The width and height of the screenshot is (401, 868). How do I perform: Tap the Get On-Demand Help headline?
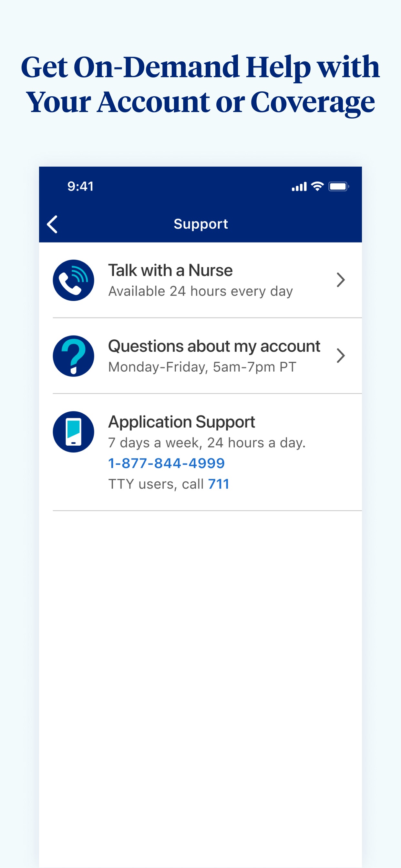pos(200,84)
